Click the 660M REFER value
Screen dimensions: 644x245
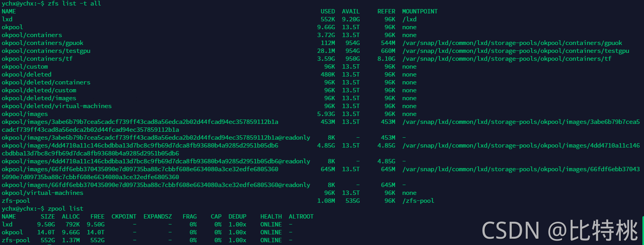(x=388, y=51)
